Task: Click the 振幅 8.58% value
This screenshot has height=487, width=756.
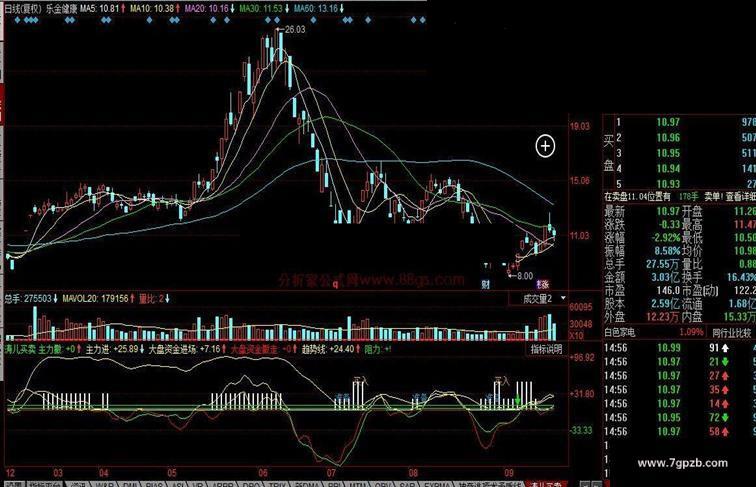Action: pos(667,251)
